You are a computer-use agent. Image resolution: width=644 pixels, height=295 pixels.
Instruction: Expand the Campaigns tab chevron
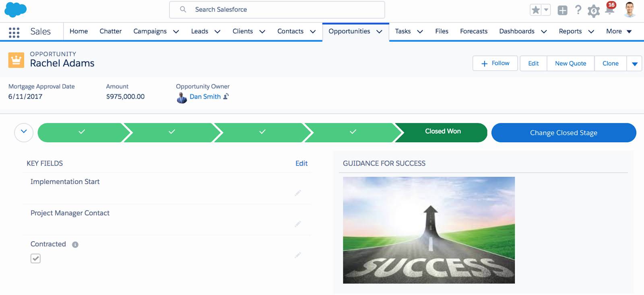pos(176,32)
